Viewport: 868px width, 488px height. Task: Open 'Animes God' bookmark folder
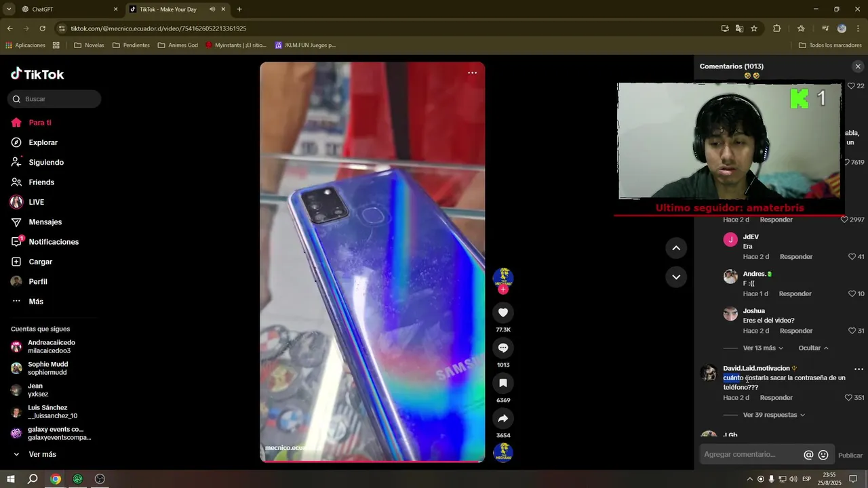pos(178,45)
